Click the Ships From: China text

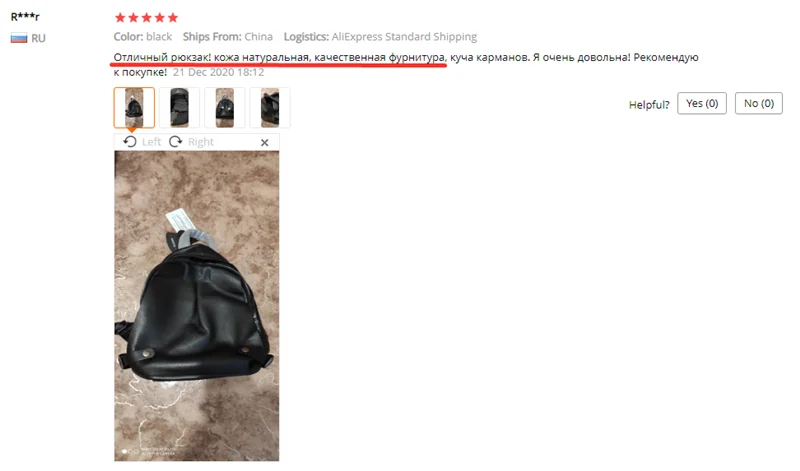[228, 37]
